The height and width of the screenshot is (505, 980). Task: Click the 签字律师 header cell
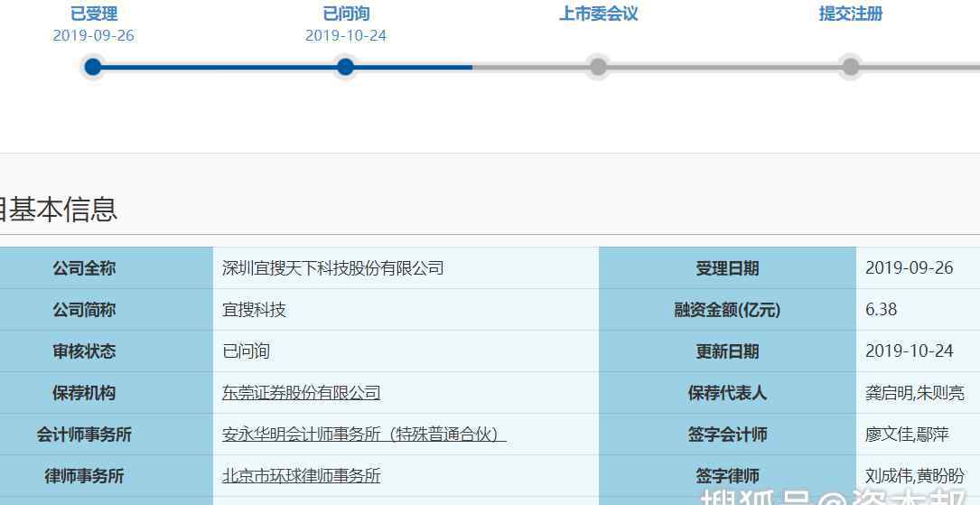(x=727, y=476)
